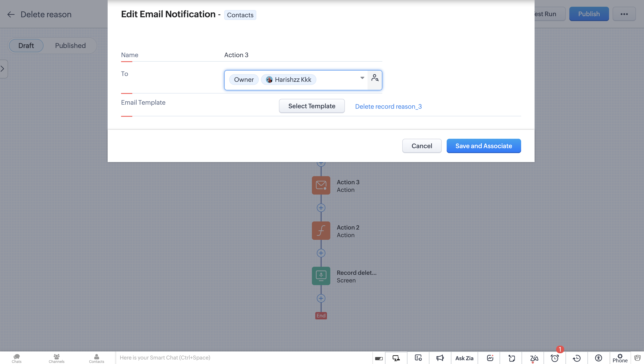Open the three-dots more options menu
This screenshot has width=644, height=364.
(624, 14)
